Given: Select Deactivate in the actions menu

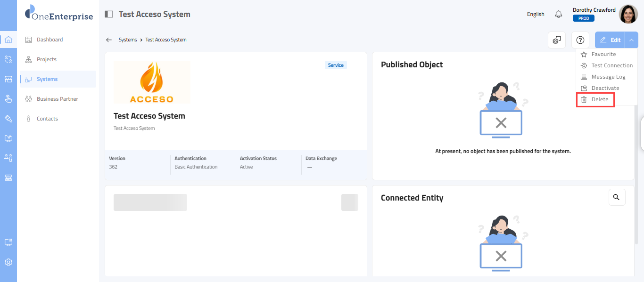Looking at the screenshot, I should tap(605, 88).
